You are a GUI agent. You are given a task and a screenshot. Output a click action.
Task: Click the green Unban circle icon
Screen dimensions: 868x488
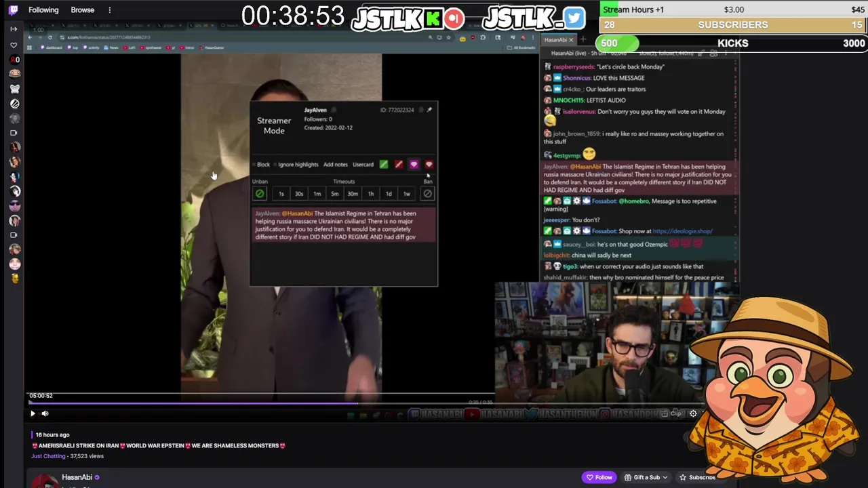pyautogui.click(x=260, y=194)
